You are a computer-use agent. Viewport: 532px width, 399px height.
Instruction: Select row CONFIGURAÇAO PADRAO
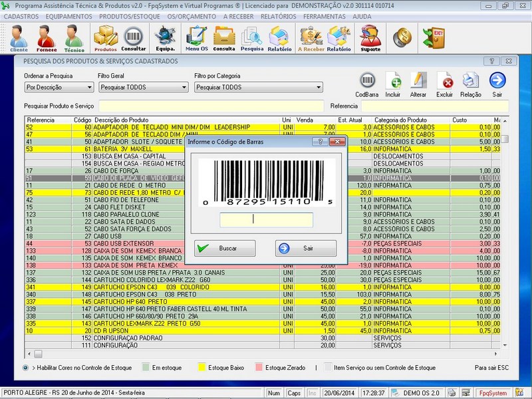(263, 338)
